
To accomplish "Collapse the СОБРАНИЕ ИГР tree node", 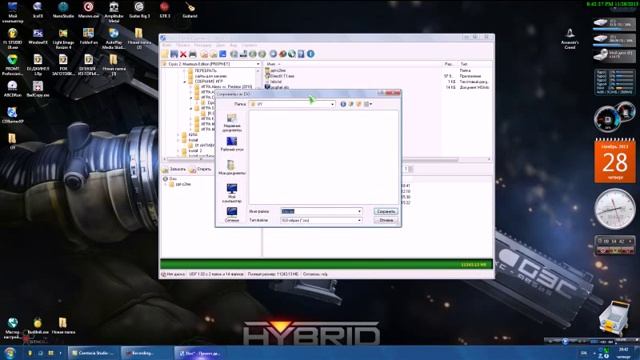I will 184,82.
